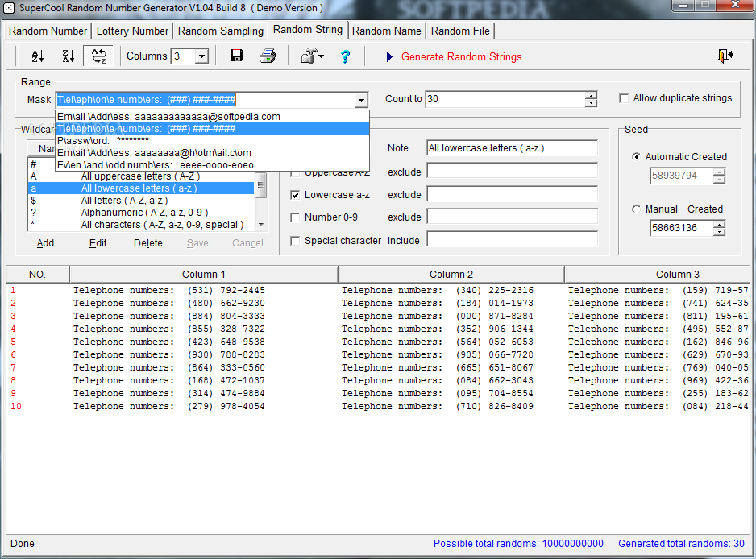Image resolution: width=756 pixels, height=559 pixels.
Task: Select All letters ( A-Z, a-z ) row
Action: (141, 201)
